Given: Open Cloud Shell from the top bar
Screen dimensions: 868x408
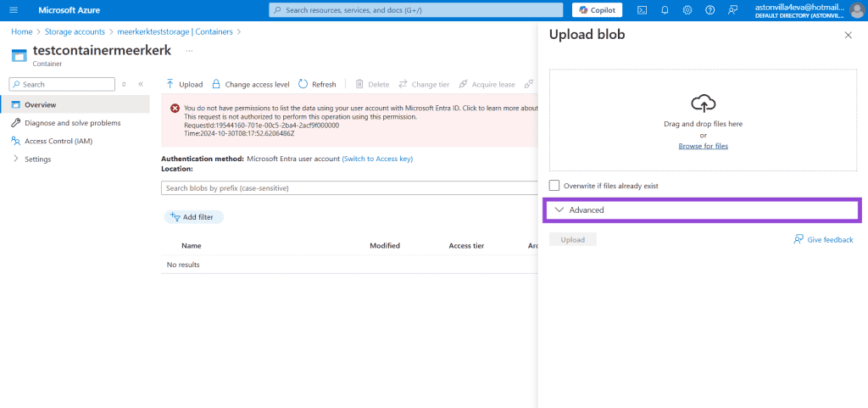Looking at the screenshot, I should pyautogui.click(x=643, y=10).
